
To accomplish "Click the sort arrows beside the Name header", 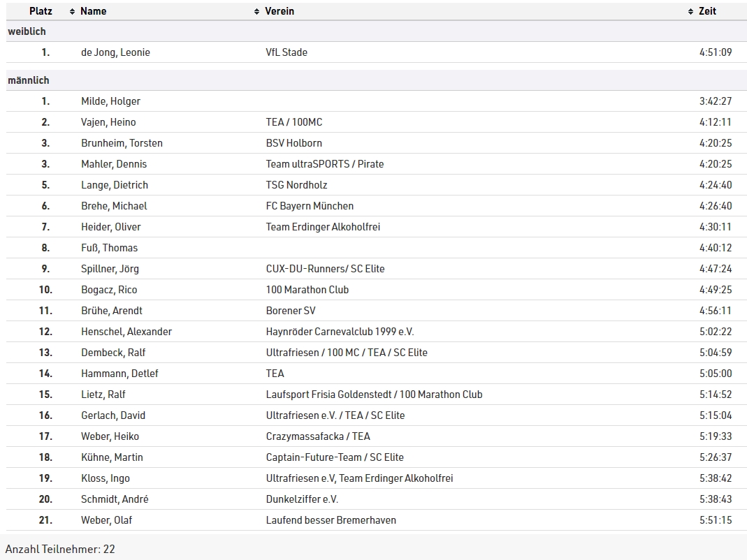I will (x=72, y=12).
